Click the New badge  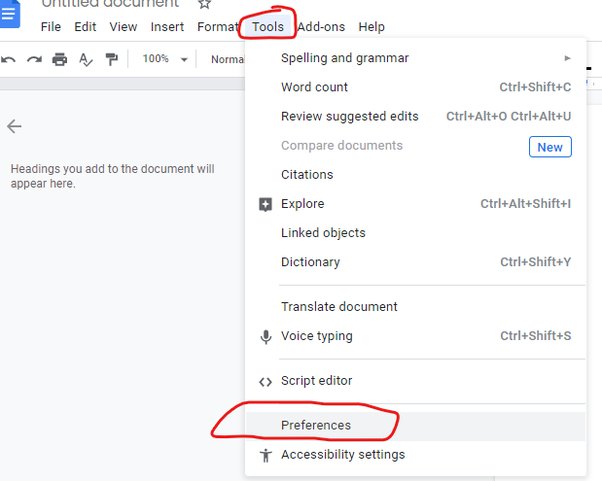point(550,147)
